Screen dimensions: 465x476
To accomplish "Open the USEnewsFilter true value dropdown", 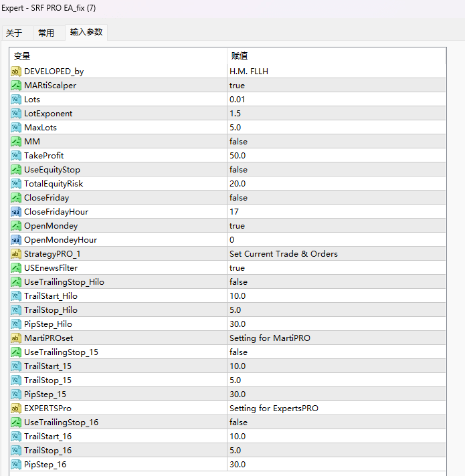I will pos(337,267).
